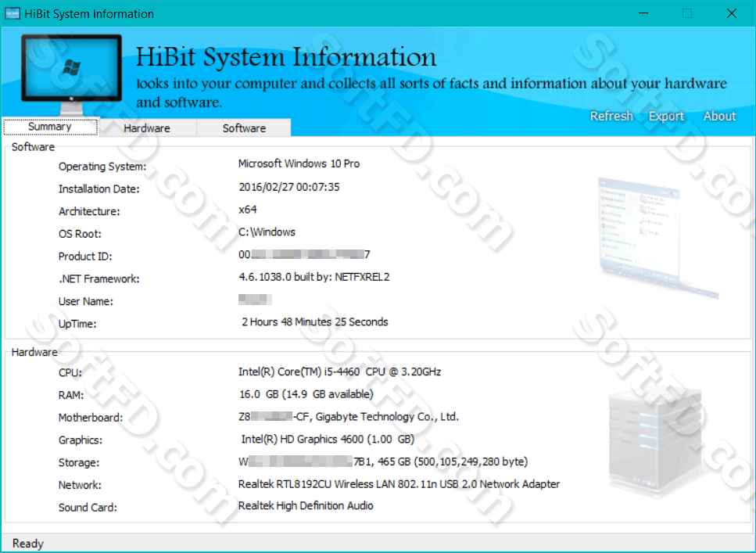Click the RAM value '16.0 GB (14.9 GB available)'
The height and width of the screenshot is (553, 756).
pos(306,394)
